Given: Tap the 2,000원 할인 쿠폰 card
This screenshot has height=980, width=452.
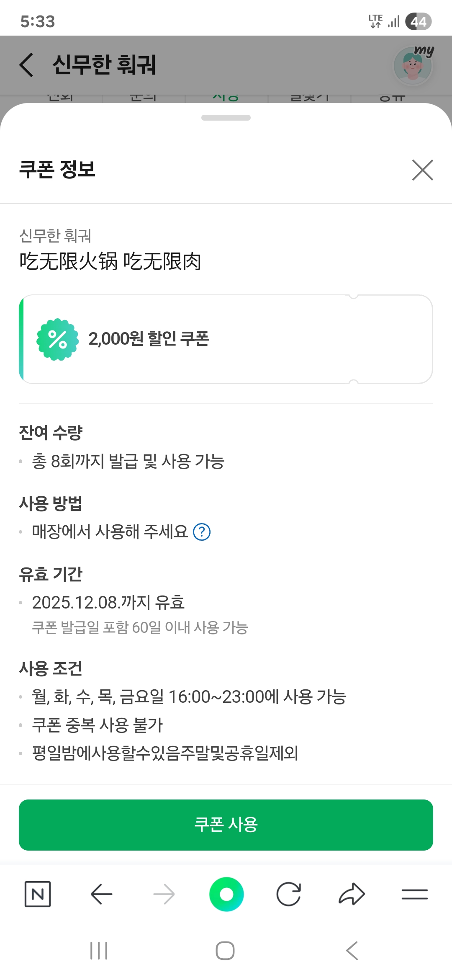Looking at the screenshot, I should (226, 339).
